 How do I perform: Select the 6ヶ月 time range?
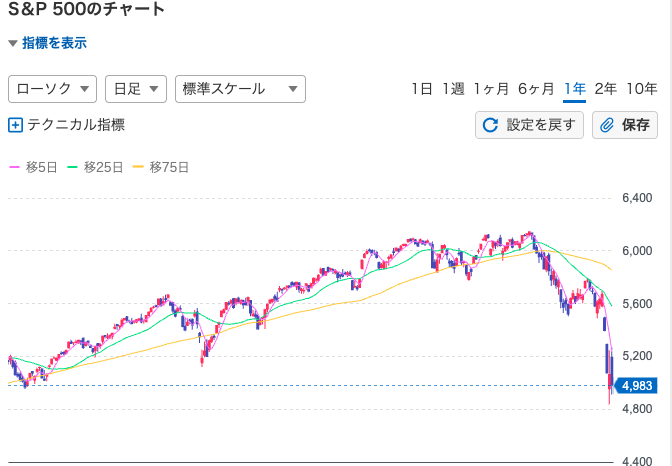[x=535, y=89]
